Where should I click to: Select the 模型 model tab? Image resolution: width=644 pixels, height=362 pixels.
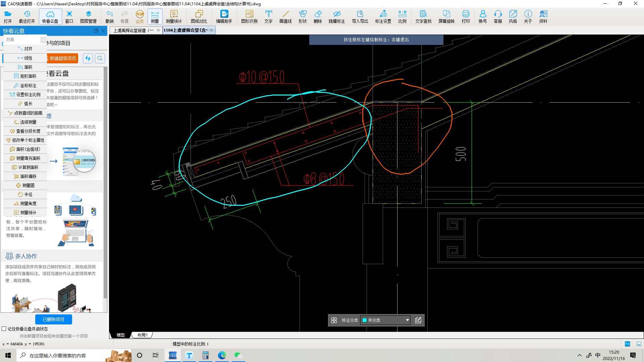[120, 335]
